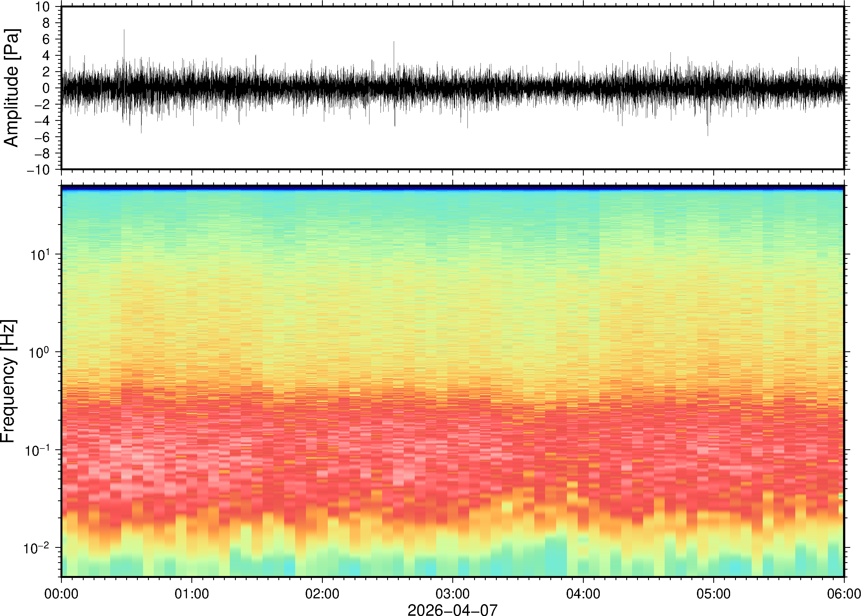The image size is (861, 616).
Task: Click the Frequency [Hz] axis title
Action: [x=8, y=381]
